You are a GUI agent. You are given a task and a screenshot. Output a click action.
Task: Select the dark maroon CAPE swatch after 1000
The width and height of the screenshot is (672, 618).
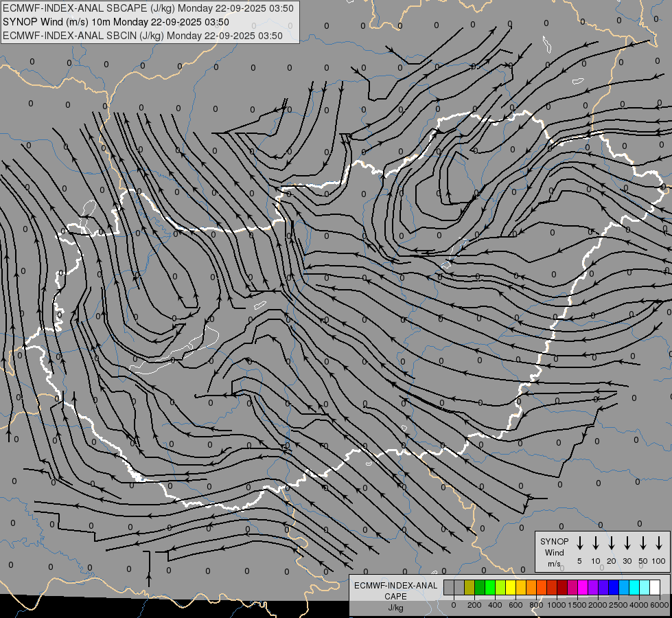pos(562,587)
